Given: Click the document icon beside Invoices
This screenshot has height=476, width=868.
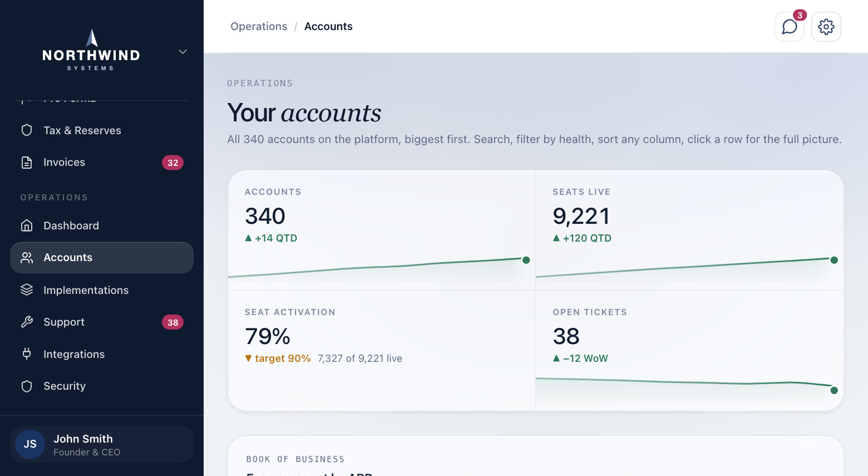Looking at the screenshot, I should 27,163.
